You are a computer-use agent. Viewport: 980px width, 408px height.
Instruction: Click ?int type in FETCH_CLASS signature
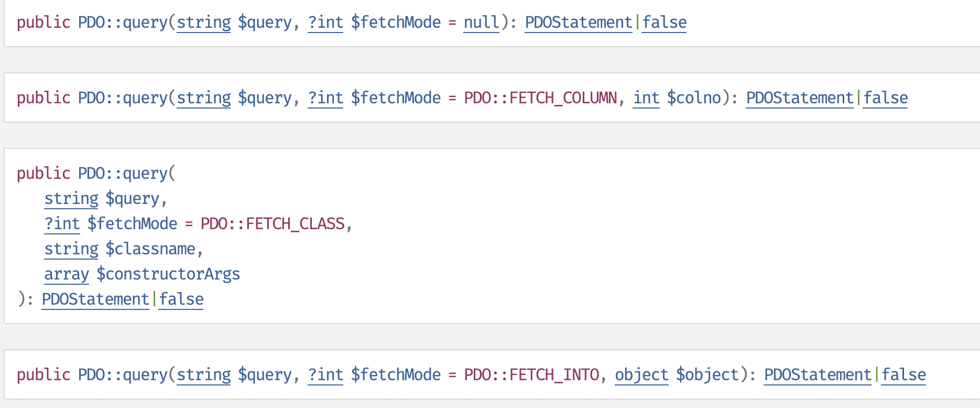coord(62,224)
